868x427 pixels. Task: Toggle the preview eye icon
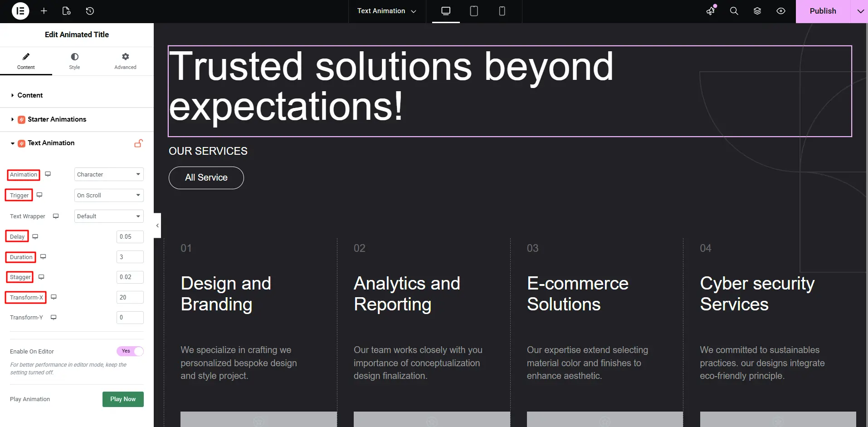pos(781,11)
